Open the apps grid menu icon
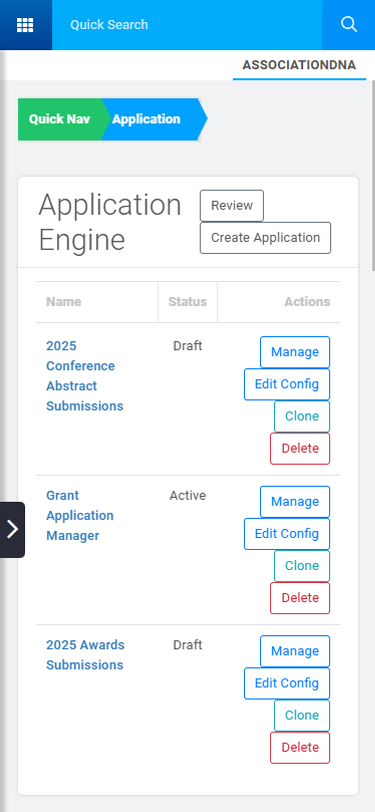The image size is (375, 812). pyautogui.click(x=25, y=25)
